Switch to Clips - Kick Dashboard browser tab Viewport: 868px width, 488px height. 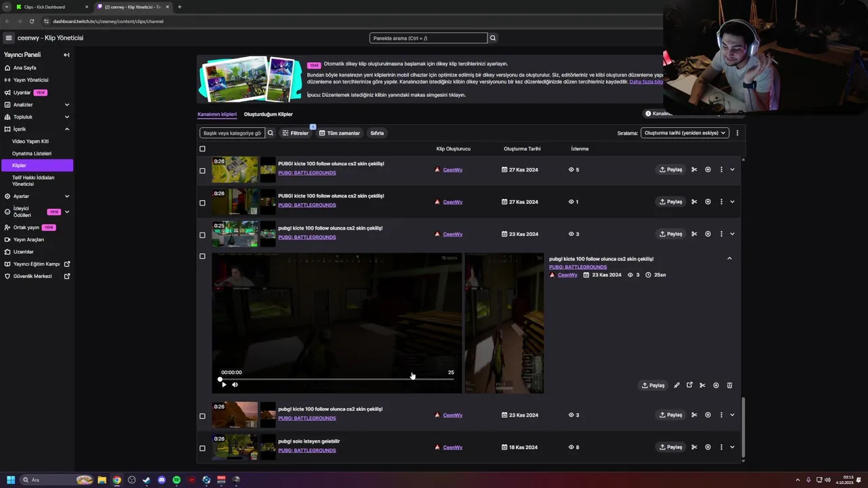pos(52,7)
